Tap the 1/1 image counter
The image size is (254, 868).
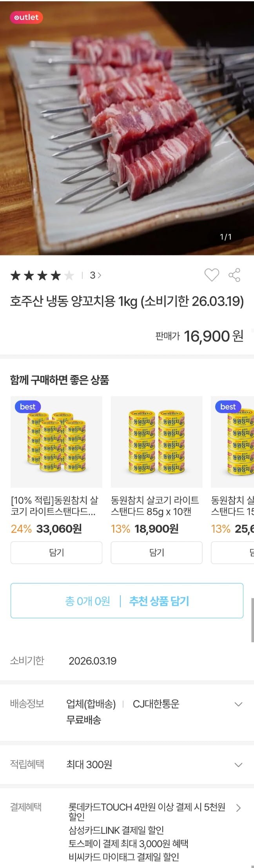tap(226, 237)
